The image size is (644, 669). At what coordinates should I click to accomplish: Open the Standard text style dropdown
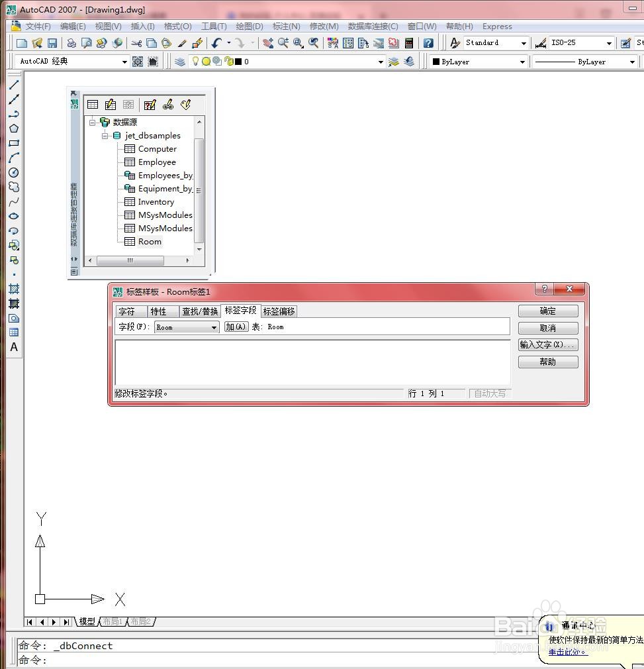(x=524, y=43)
